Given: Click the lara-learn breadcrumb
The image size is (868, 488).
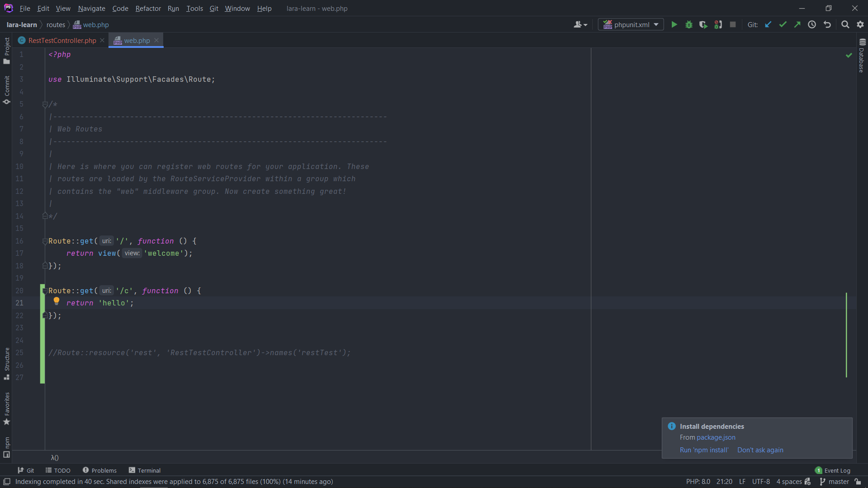Looking at the screenshot, I should (22, 24).
